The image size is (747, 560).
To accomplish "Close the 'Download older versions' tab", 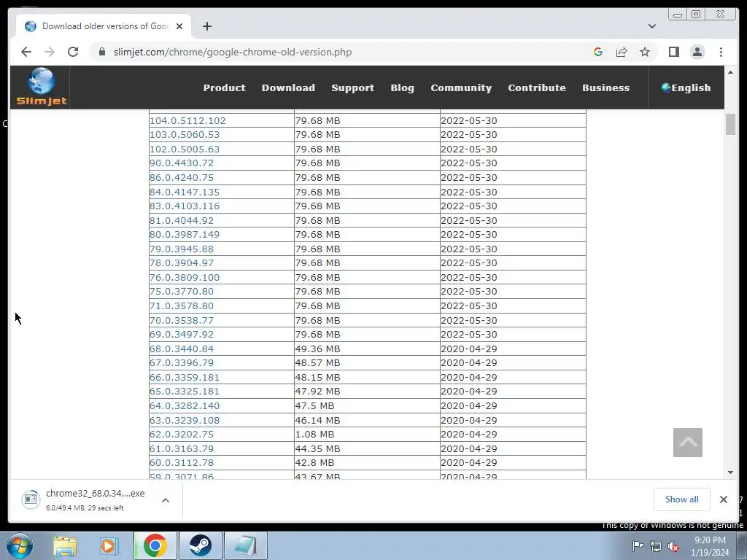I will pos(179,26).
